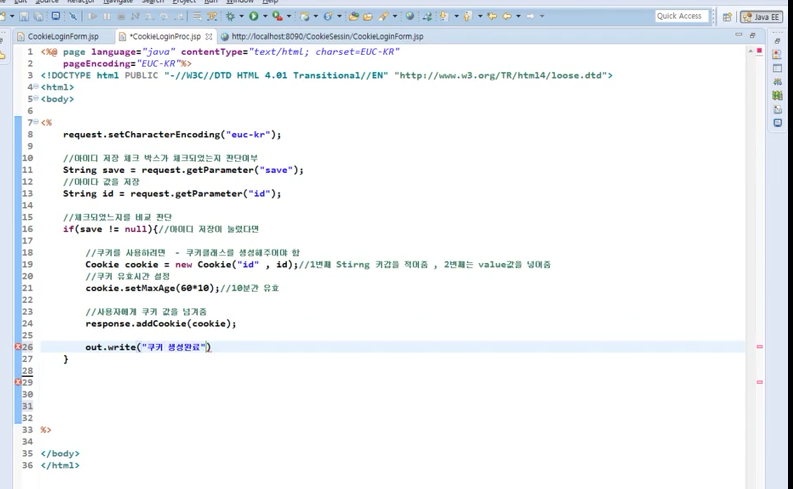
Task: Click the error marker on line 26
Action: (x=18, y=347)
